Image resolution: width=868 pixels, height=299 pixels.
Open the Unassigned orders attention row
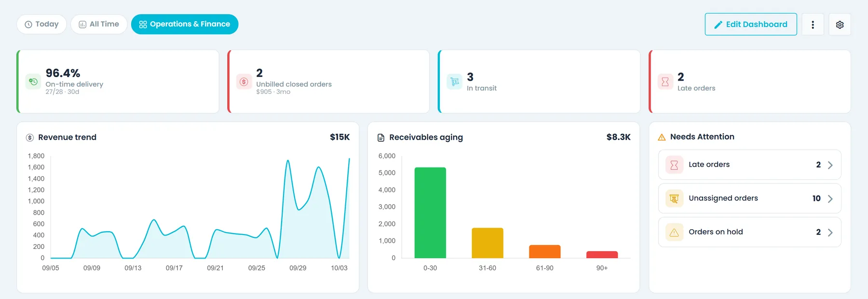click(749, 198)
